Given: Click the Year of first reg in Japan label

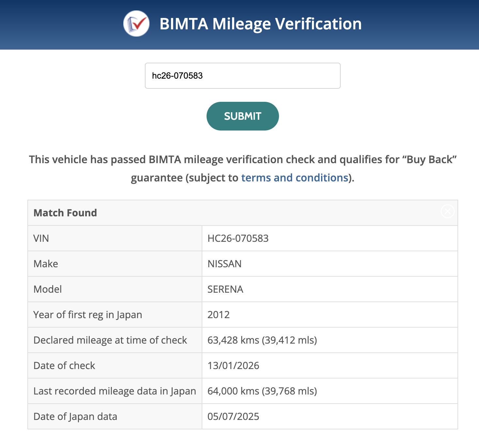Looking at the screenshot, I should pos(88,315).
